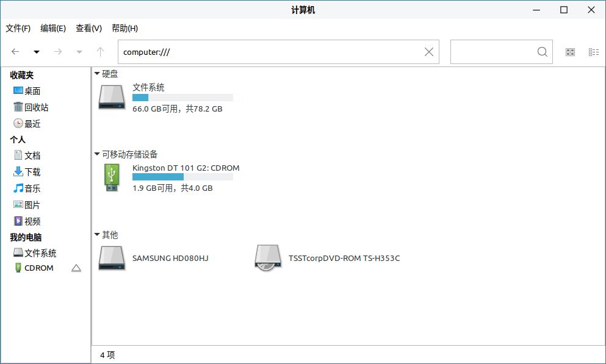Click the 收藏夹 sidebar heading
606x364 pixels.
click(x=21, y=75)
